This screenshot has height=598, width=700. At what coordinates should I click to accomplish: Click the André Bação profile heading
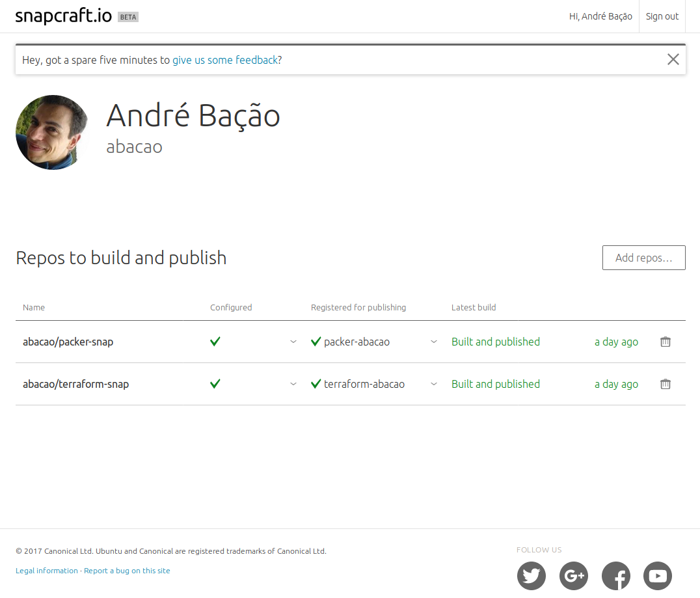click(193, 116)
